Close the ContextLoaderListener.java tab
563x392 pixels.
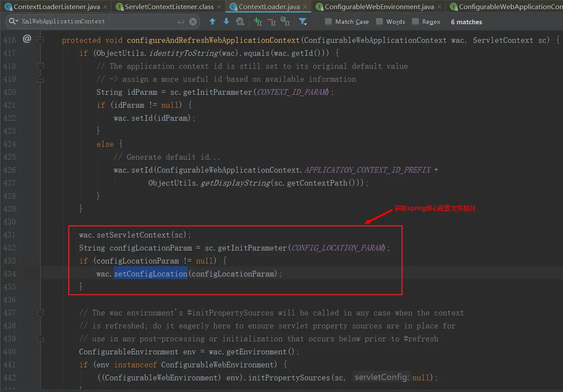tap(106, 7)
